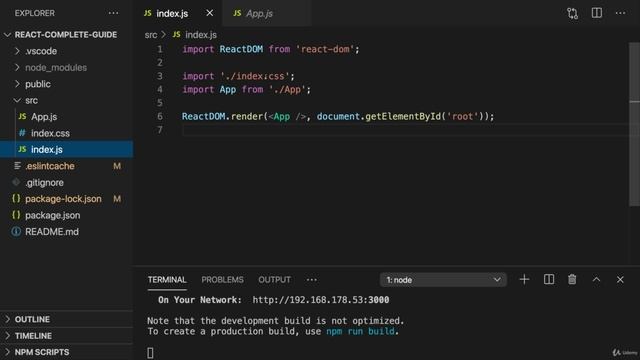
Task: Click the JS icon beside App.js file
Action: coord(22,117)
